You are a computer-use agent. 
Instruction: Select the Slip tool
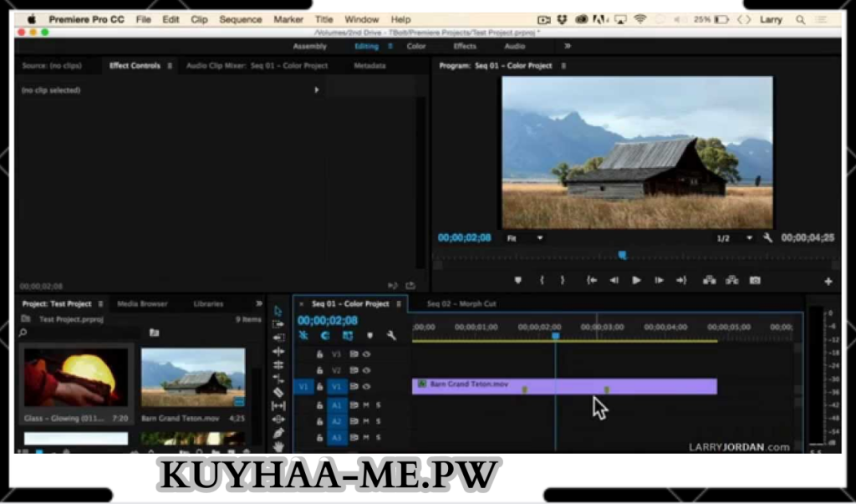(x=278, y=405)
